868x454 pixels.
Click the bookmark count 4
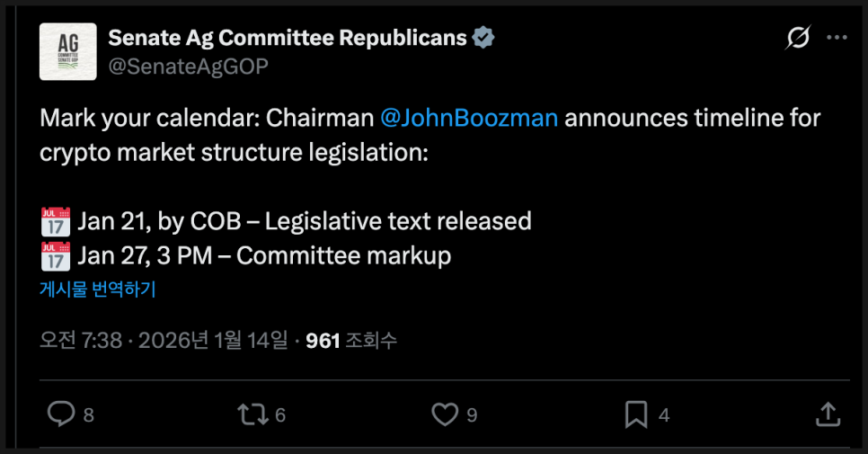tap(664, 415)
